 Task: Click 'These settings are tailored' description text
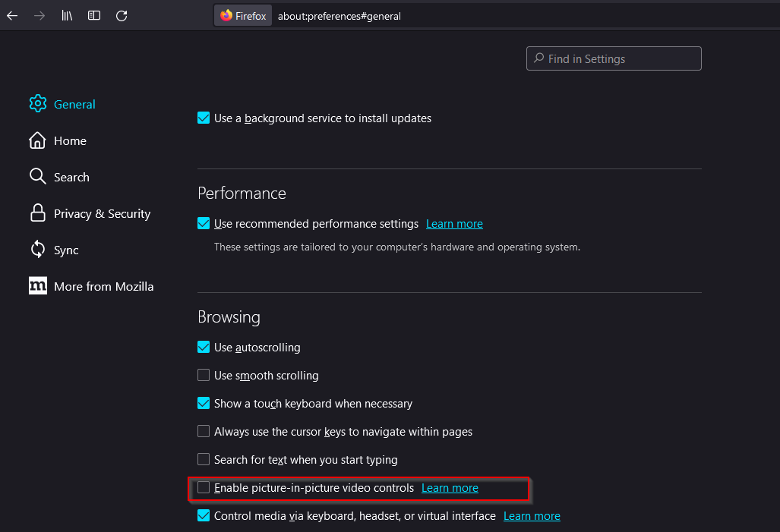tap(397, 247)
